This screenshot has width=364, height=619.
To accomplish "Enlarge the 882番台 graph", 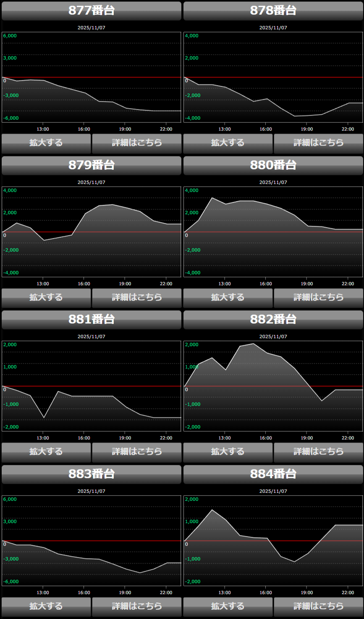I will [x=228, y=452].
